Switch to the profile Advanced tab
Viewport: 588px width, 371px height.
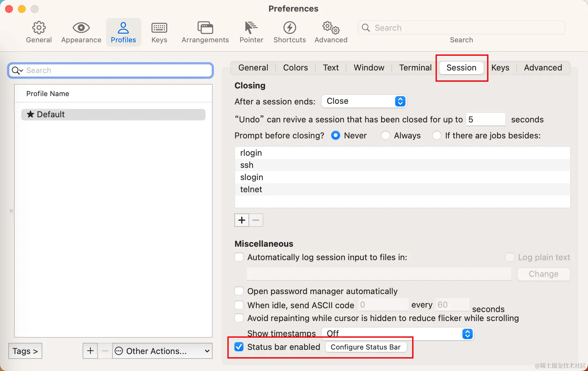click(543, 68)
